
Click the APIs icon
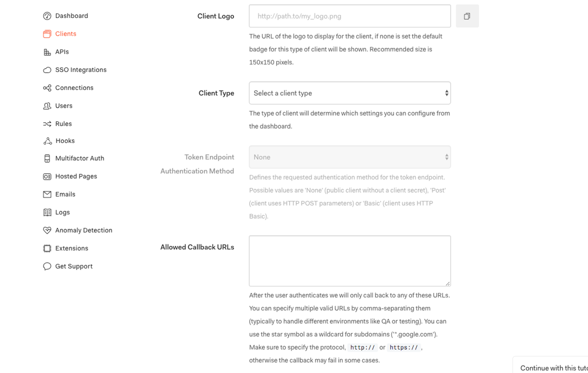47,52
